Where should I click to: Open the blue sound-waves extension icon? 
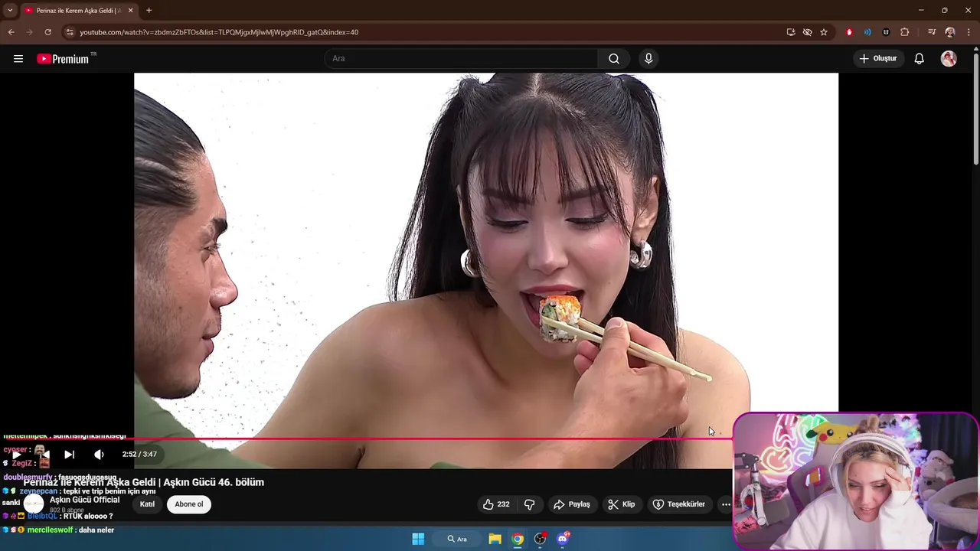tap(867, 32)
